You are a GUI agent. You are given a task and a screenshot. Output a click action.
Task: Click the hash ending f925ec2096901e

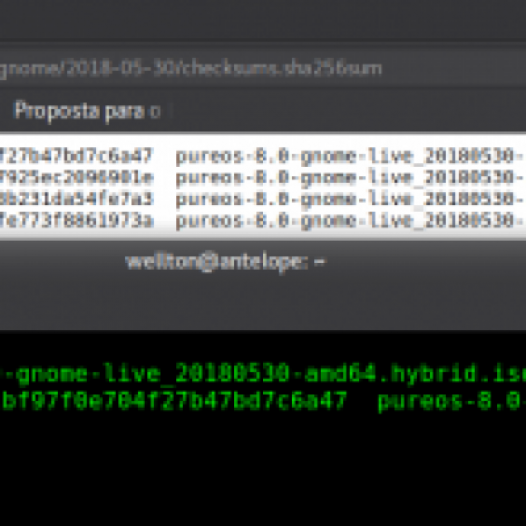tap(76, 177)
